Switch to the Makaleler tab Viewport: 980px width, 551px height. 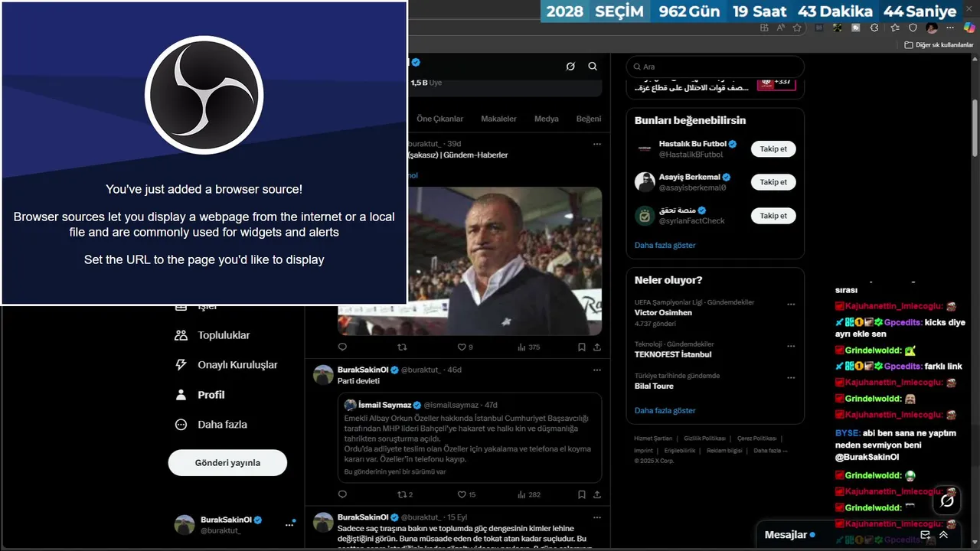click(x=498, y=119)
